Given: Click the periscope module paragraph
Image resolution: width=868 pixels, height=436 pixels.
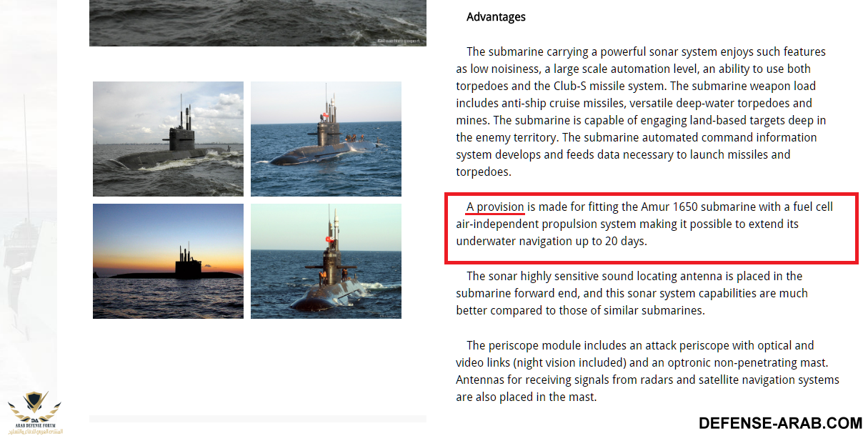Looking at the screenshot, I should tap(647, 371).
